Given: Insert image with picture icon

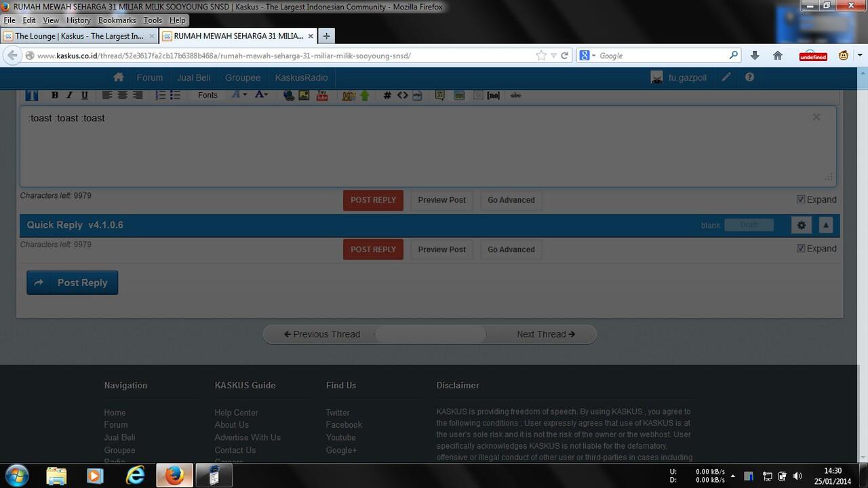Looking at the screenshot, I should (x=304, y=96).
